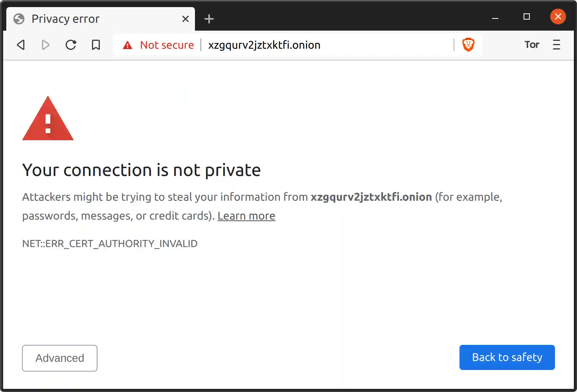Close the Privacy error tab
This screenshot has width=577, height=392.
(186, 19)
